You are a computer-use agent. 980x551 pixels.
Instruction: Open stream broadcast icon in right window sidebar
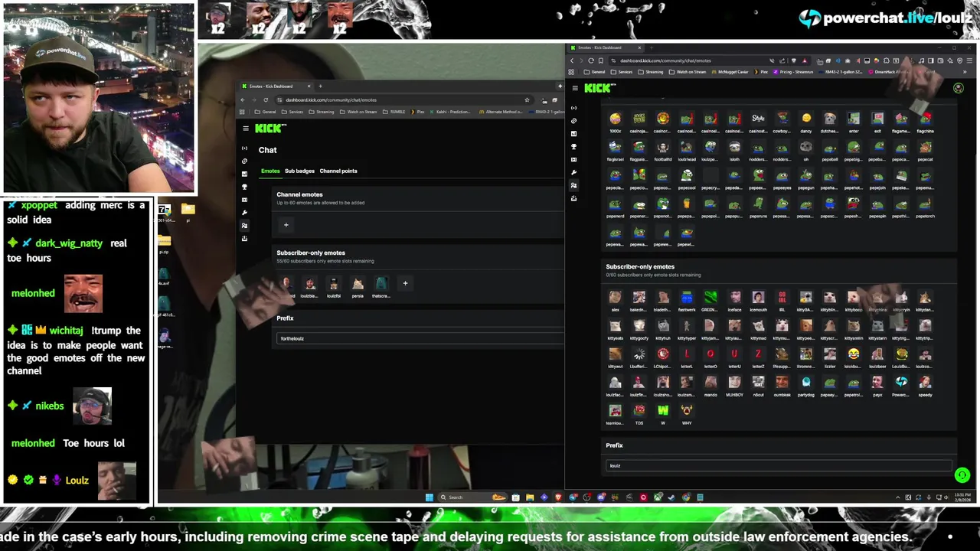point(573,107)
